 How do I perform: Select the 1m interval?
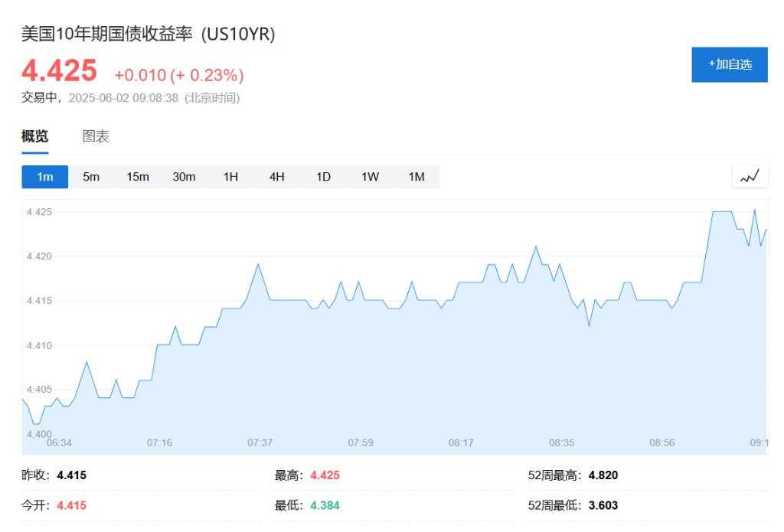pyautogui.click(x=45, y=177)
